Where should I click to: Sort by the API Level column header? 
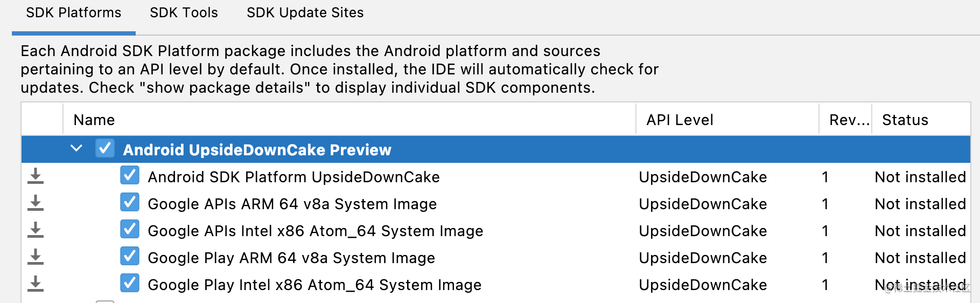727,120
